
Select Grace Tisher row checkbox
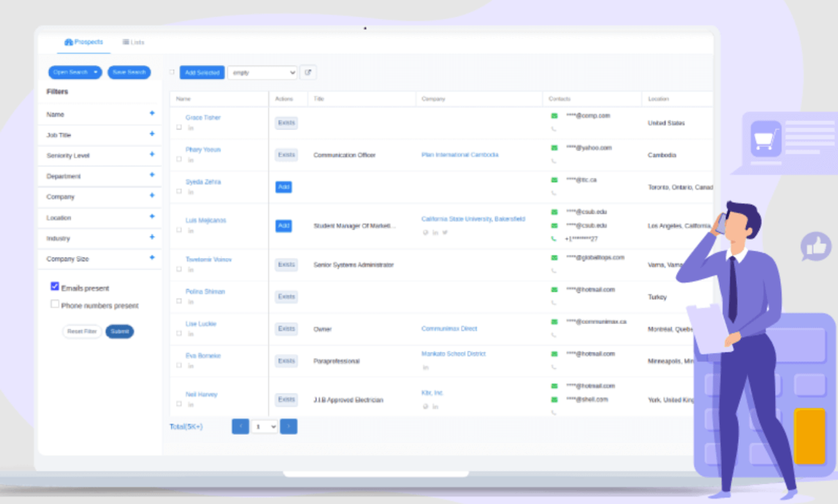pyautogui.click(x=179, y=128)
